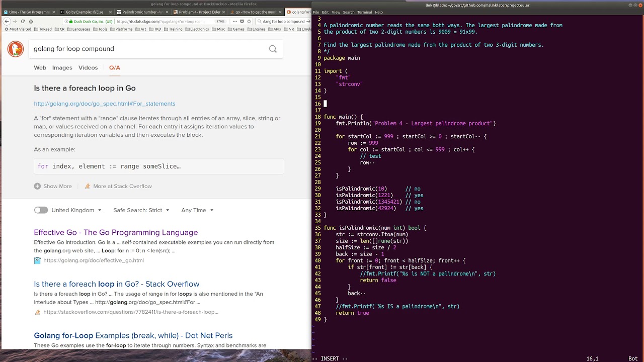Switch to the Images results tab
Image resolution: width=644 pixels, height=362 pixels.
pyautogui.click(x=62, y=67)
